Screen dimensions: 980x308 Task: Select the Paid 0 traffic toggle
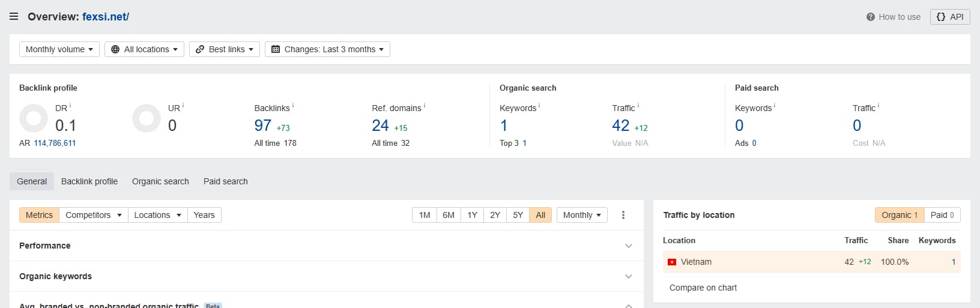942,215
